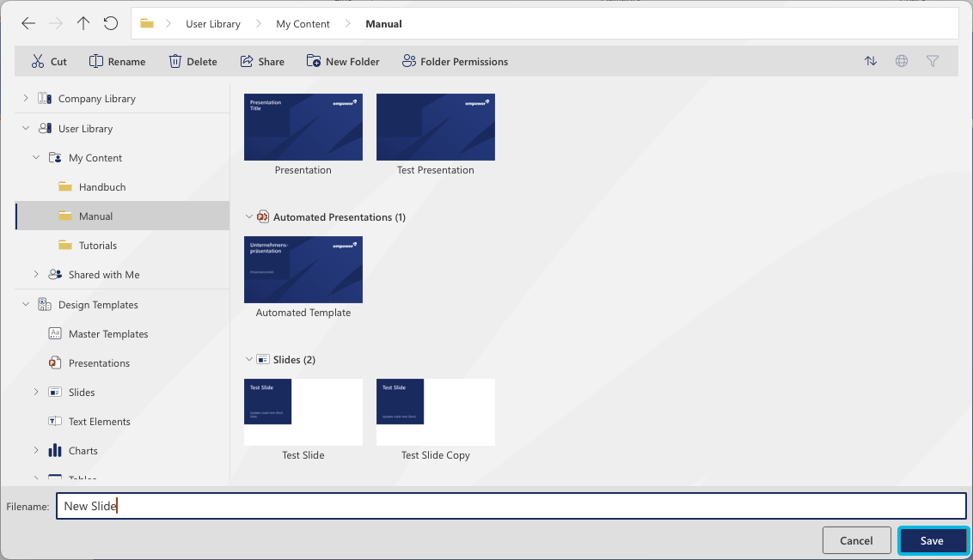Select Manual in the breadcrumb path

(x=383, y=24)
